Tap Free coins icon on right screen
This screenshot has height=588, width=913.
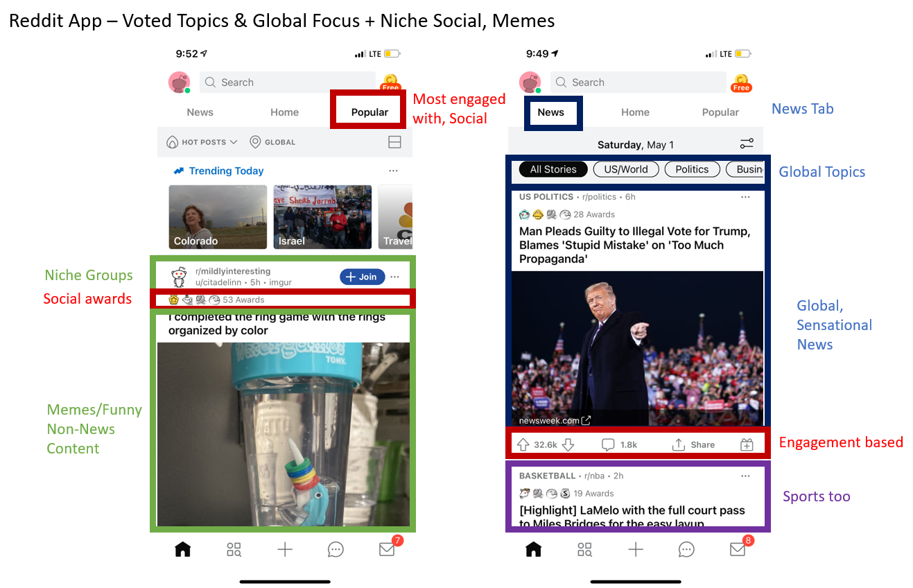pos(741,83)
